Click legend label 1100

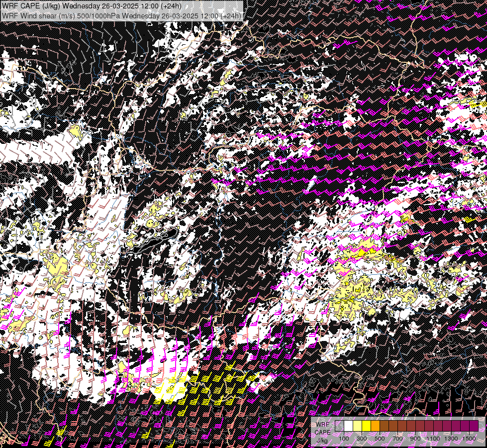(x=433, y=439)
